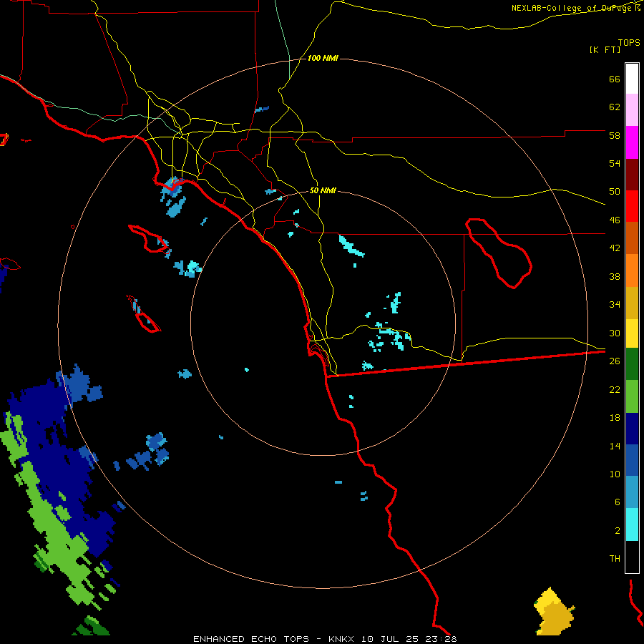Click the 30 legend value
This screenshot has width=644, height=644.
click(615, 333)
